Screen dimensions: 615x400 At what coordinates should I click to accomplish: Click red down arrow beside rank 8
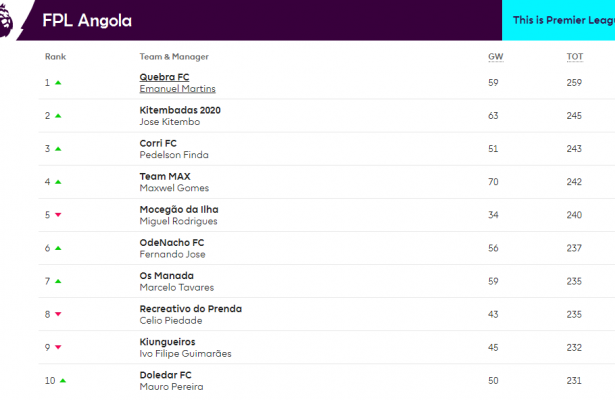58,314
